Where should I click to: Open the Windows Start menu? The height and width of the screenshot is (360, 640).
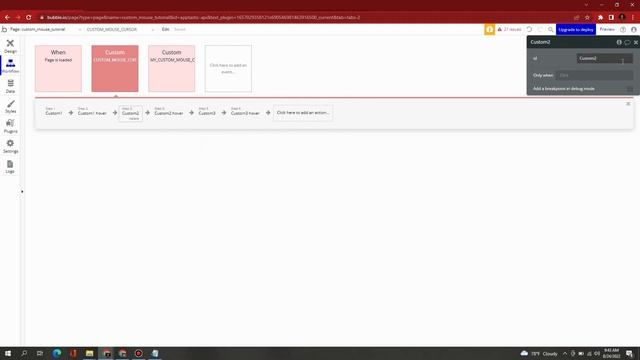point(8,353)
